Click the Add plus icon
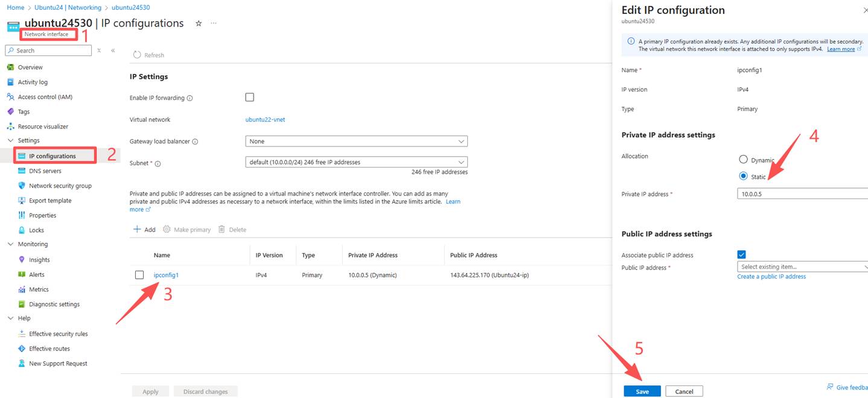The height and width of the screenshot is (398, 868). [x=137, y=230]
